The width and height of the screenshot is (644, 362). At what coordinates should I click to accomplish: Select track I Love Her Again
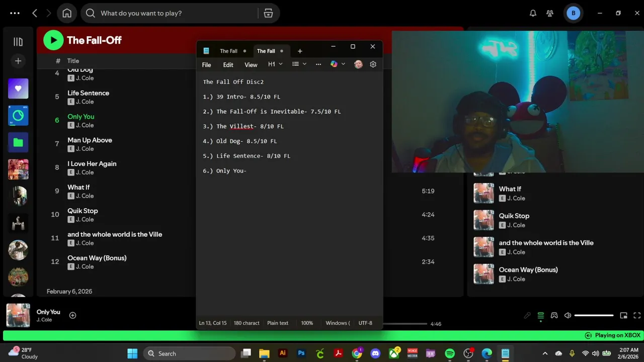click(x=92, y=164)
